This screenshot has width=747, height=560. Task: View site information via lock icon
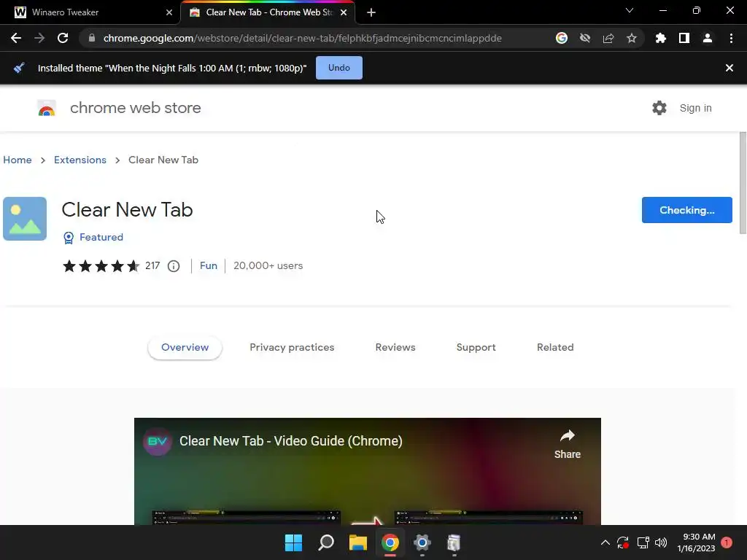pos(92,38)
